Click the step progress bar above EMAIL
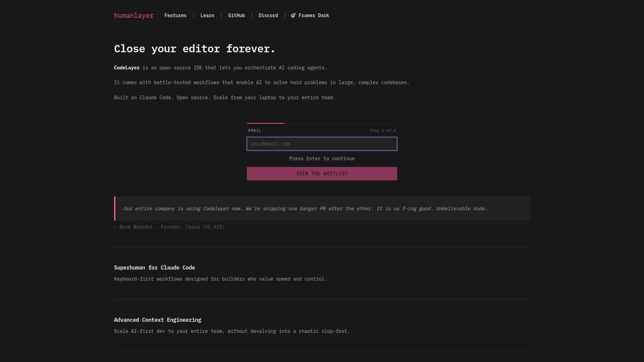Screen dimensions: 644x362 click(x=322, y=123)
